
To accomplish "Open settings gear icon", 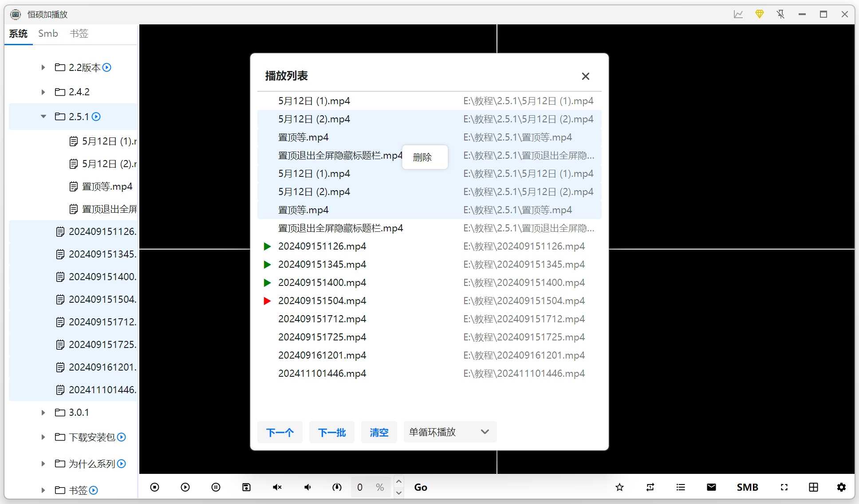I will pos(841,487).
